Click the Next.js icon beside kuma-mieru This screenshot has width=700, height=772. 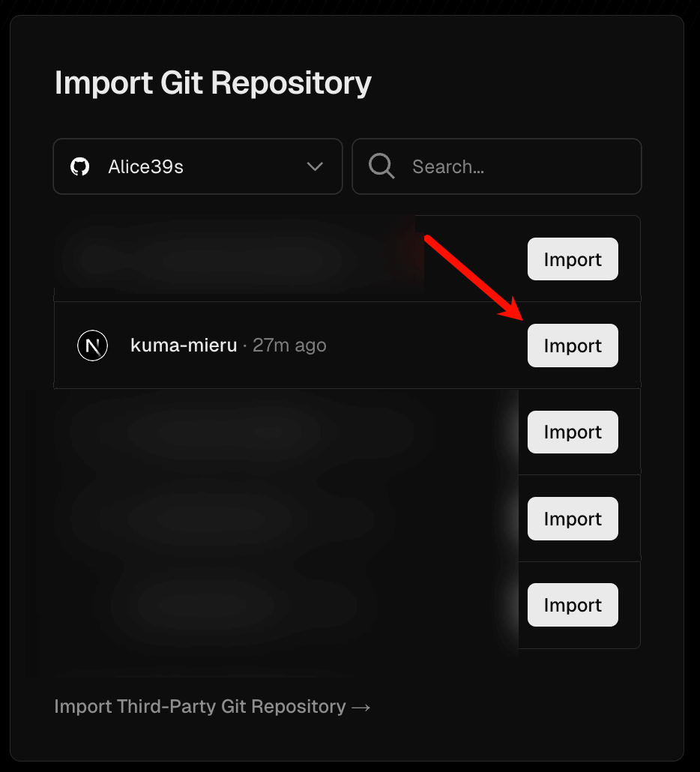click(x=92, y=346)
